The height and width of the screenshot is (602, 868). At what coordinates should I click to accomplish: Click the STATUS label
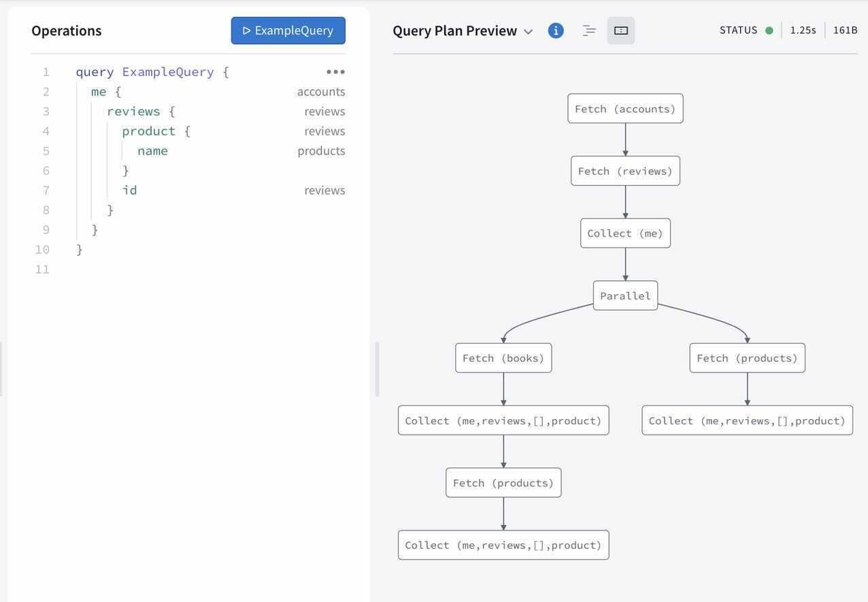click(x=739, y=31)
